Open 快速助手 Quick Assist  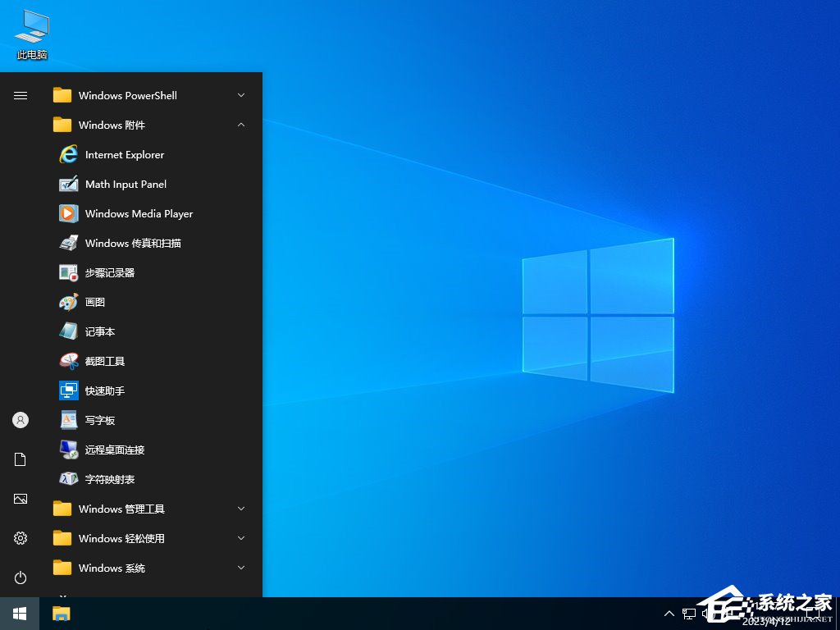click(150, 390)
